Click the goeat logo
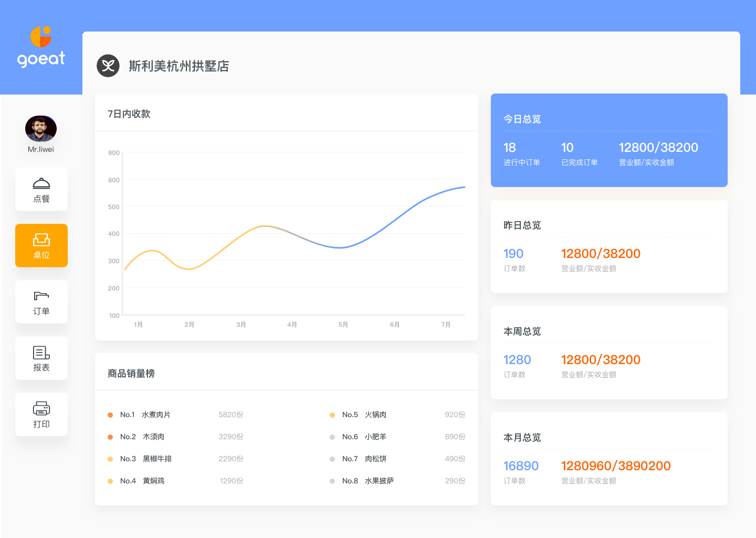756x538 pixels. tap(41, 47)
